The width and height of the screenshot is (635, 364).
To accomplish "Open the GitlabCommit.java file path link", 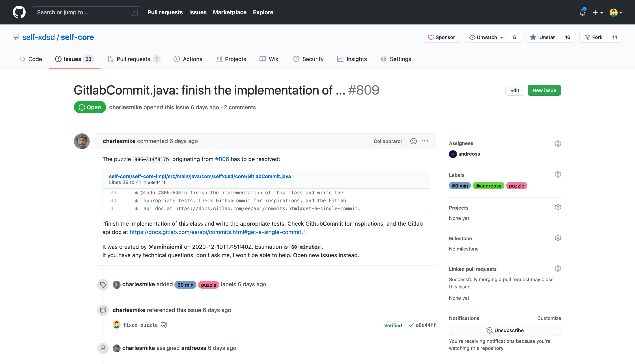I will click(200, 176).
